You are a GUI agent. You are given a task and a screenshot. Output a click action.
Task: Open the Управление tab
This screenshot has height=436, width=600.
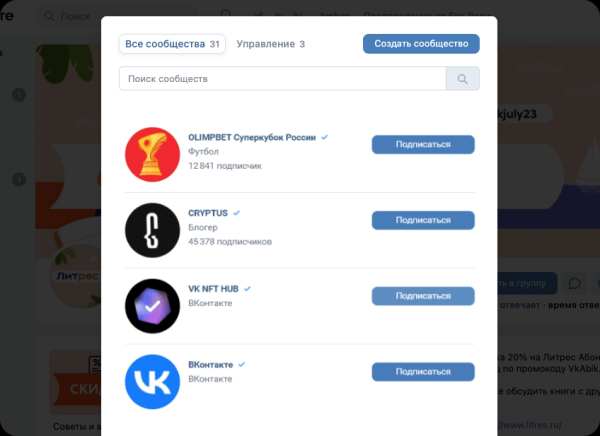(x=270, y=44)
